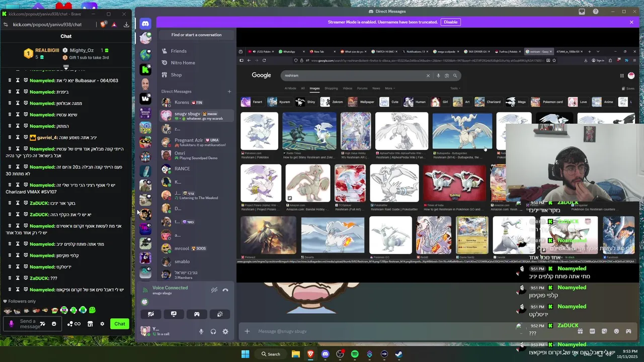Open Kick shop storefront icon
Viewport: 644px width, 362px height.
(x=90, y=324)
